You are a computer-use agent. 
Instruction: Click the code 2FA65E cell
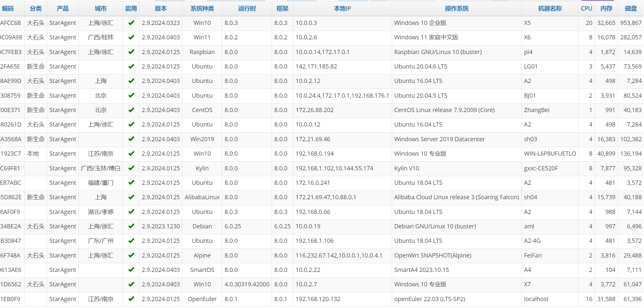click(10, 66)
